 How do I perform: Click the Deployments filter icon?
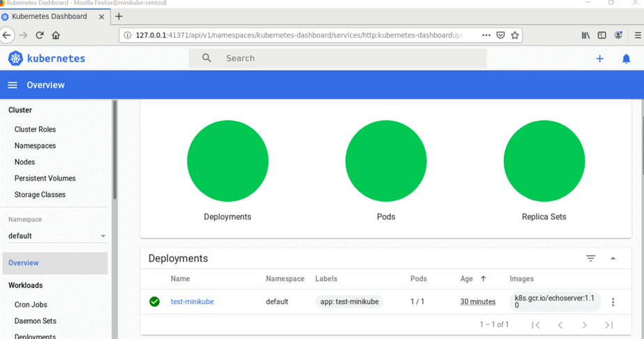click(x=590, y=259)
